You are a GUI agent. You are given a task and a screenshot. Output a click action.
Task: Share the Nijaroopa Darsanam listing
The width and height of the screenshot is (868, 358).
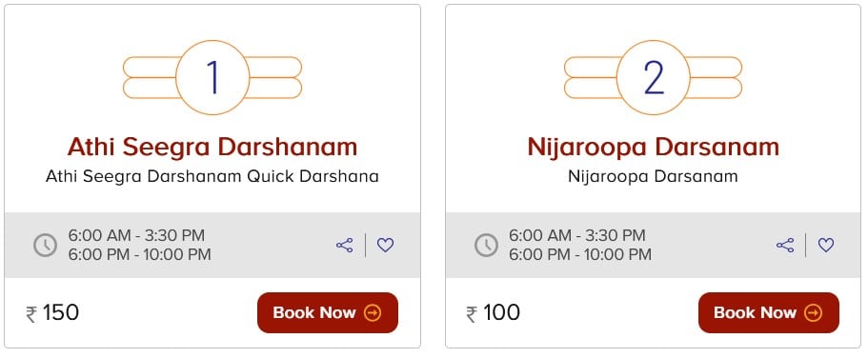pos(785,245)
